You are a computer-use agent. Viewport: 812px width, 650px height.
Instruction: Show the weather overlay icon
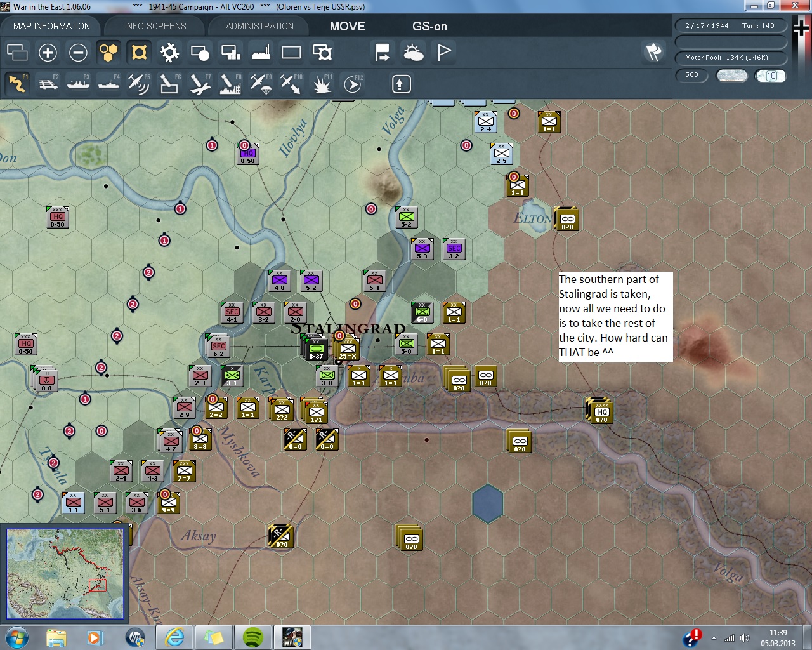[x=413, y=52]
